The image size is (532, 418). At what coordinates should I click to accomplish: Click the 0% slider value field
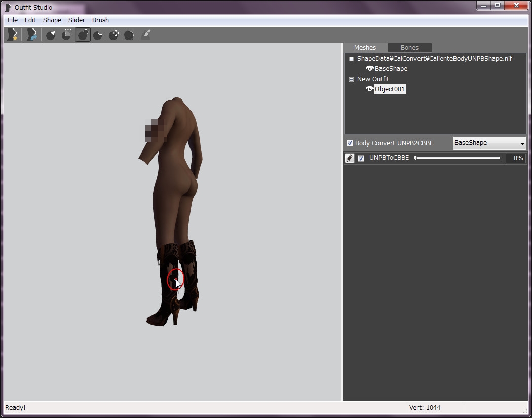516,158
